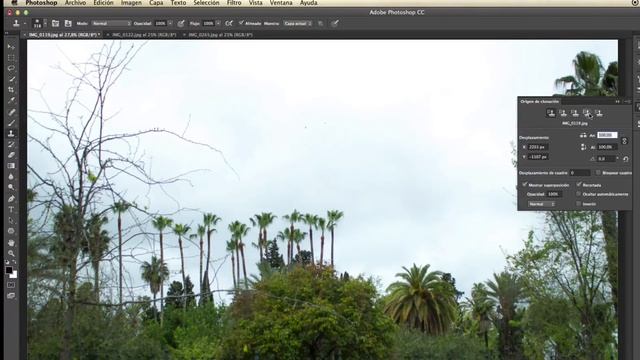Select the Dodge tool

(x=11, y=187)
